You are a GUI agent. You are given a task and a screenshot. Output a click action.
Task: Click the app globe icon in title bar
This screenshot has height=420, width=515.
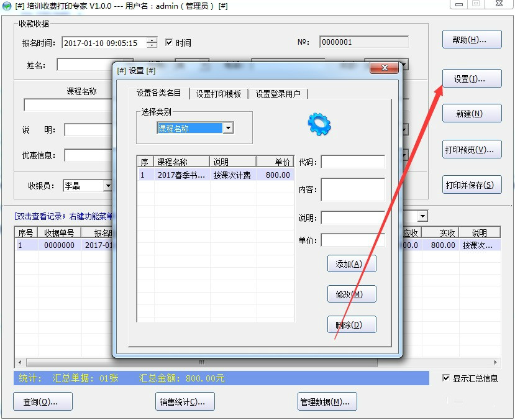pos(7,6)
